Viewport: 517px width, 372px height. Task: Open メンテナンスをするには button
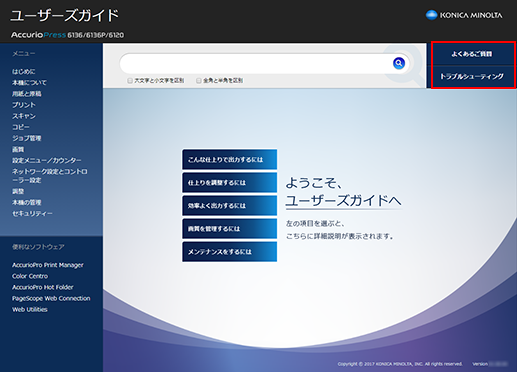click(x=229, y=252)
